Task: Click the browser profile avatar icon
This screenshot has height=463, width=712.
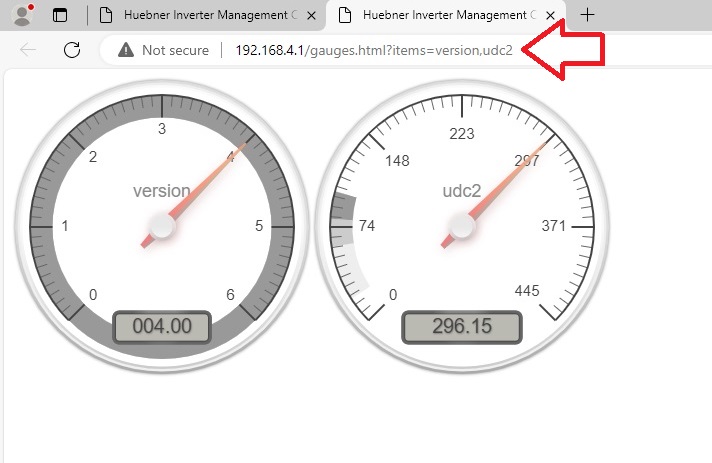Action: coord(22,15)
